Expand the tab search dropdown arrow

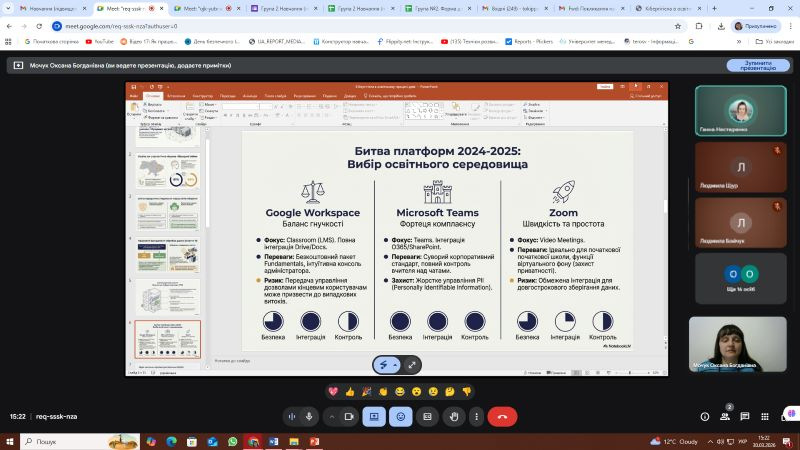click(x=8, y=9)
